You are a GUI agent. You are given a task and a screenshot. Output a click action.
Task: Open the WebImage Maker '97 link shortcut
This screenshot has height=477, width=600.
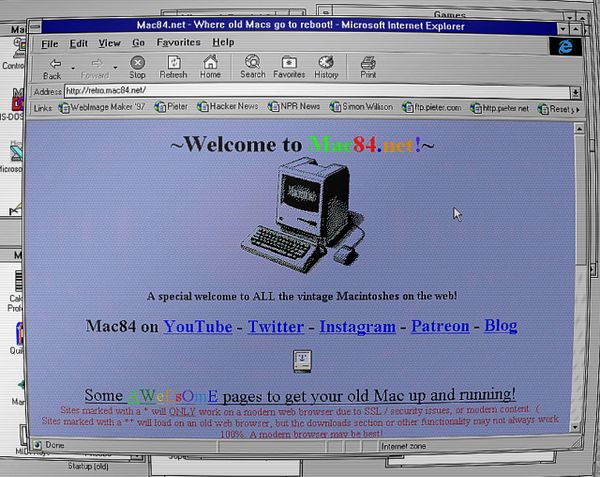pyautogui.click(x=102, y=107)
